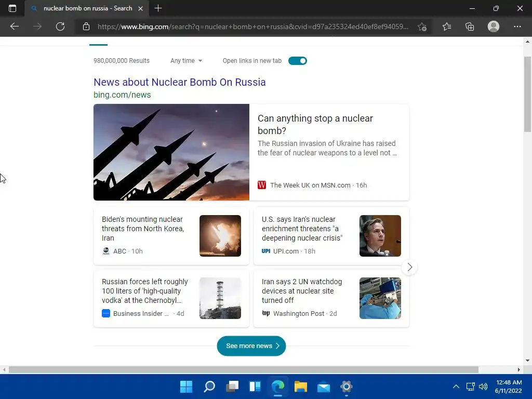This screenshot has height=399, width=532.
Task: Click the horizontal scroll right arrow
Action: pyautogui.click(x=519, y=369)
